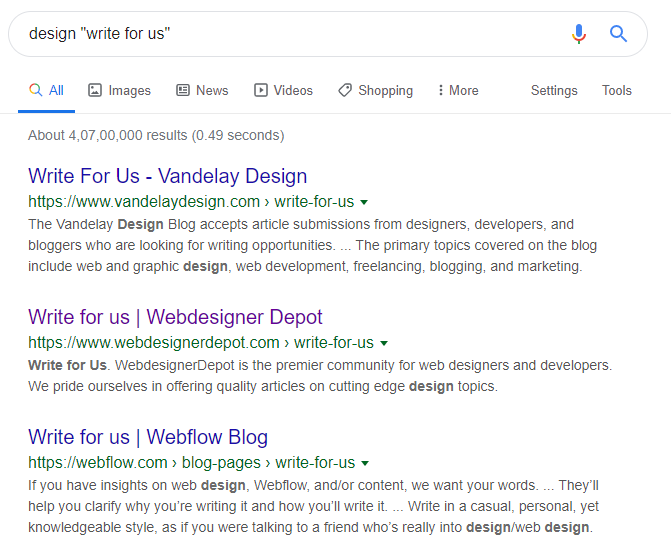Switch to the Images tab
The width and height of the screenshot is (671, 558).
[119, 90]
